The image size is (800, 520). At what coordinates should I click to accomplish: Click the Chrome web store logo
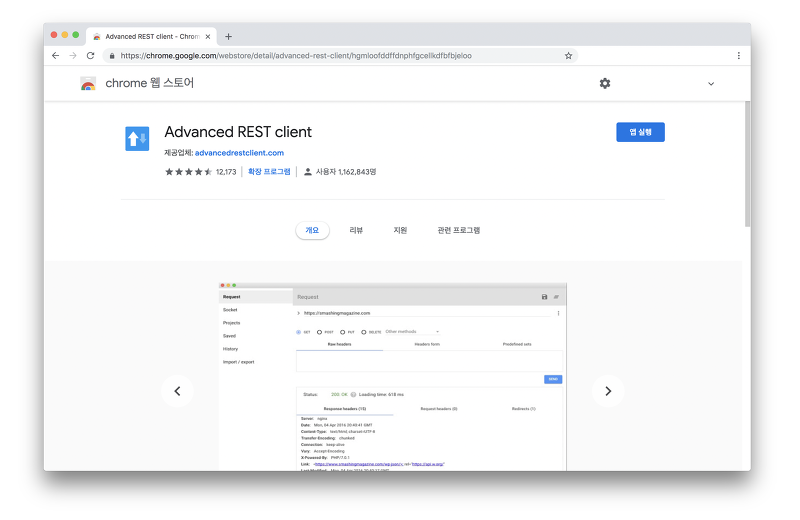click(88, 83)
